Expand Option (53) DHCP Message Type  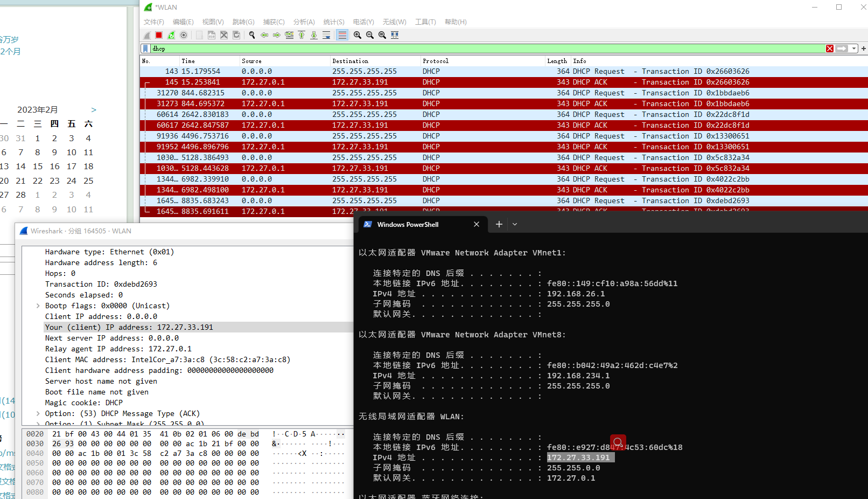click(38, 413)
